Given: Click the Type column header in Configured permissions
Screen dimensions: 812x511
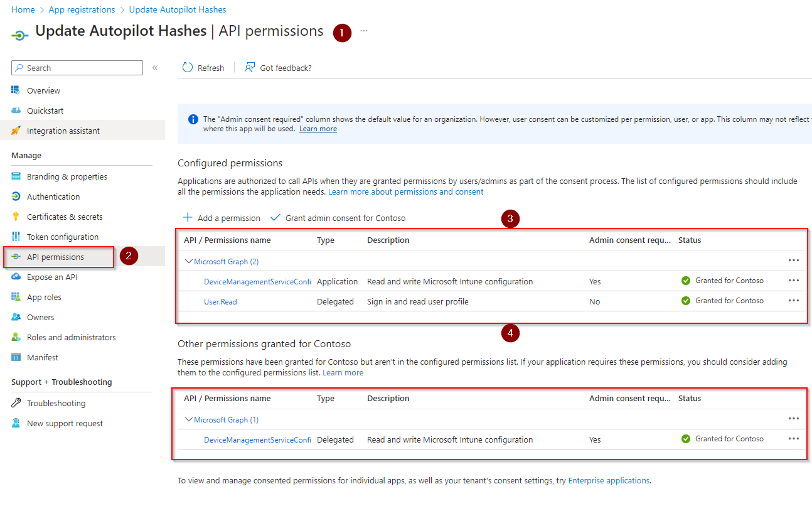Looking at the screenshot, I should [326, 240].
